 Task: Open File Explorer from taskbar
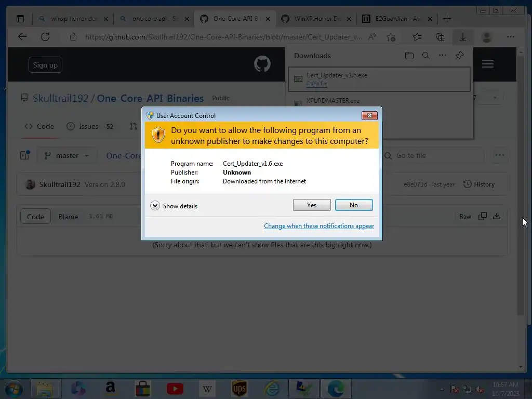[45, 389]
